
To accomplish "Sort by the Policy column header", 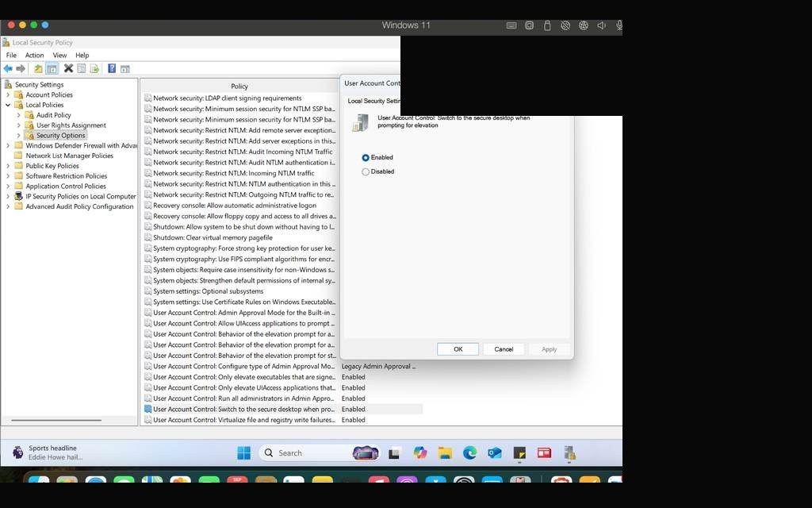I will [x=239, y=86].
